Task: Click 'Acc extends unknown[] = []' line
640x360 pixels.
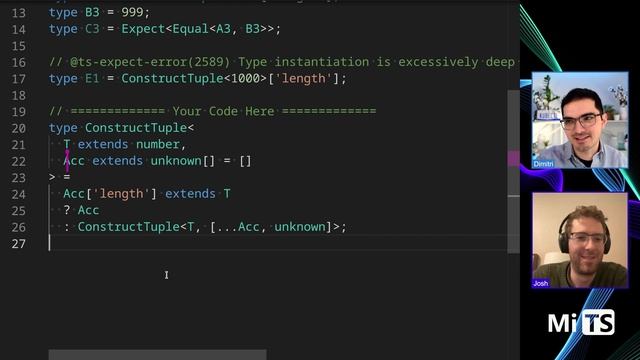Action: 157,161
